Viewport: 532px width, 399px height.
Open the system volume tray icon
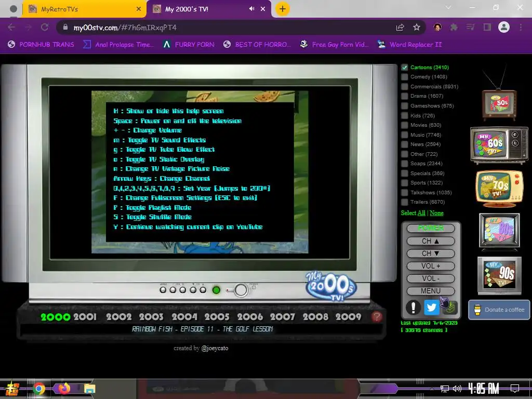pos(457,389)
